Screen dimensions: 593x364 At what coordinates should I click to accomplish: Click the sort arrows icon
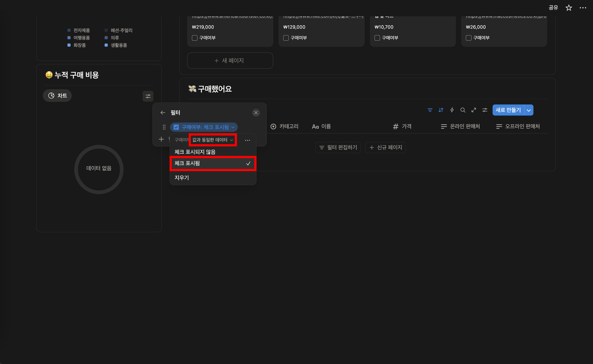[441, 110]
